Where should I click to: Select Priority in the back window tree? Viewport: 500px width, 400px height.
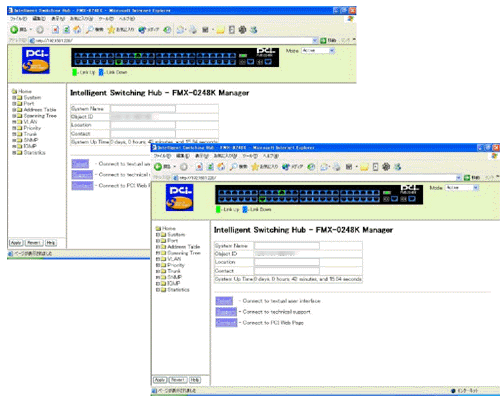pos(32,128)
